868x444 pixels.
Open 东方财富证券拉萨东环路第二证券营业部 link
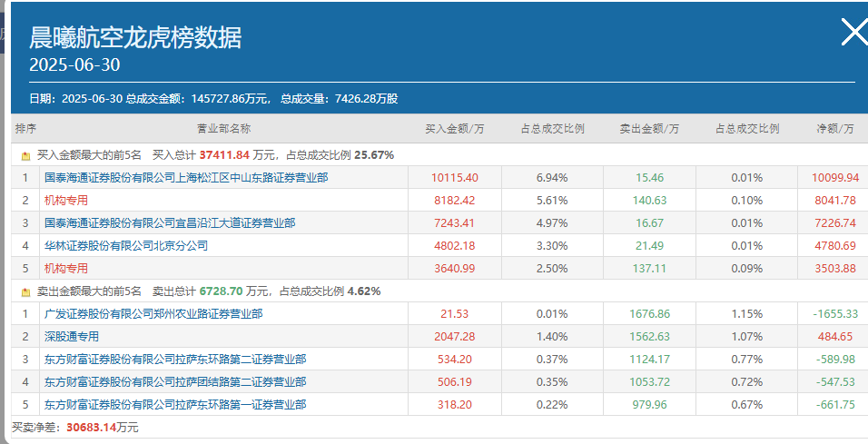pos(175,359)
